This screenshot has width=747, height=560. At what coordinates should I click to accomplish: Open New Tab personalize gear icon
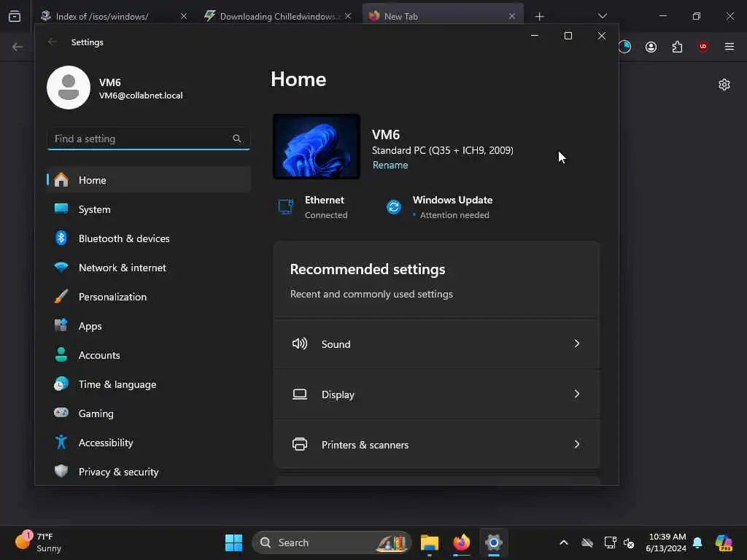tap(724, 85)
